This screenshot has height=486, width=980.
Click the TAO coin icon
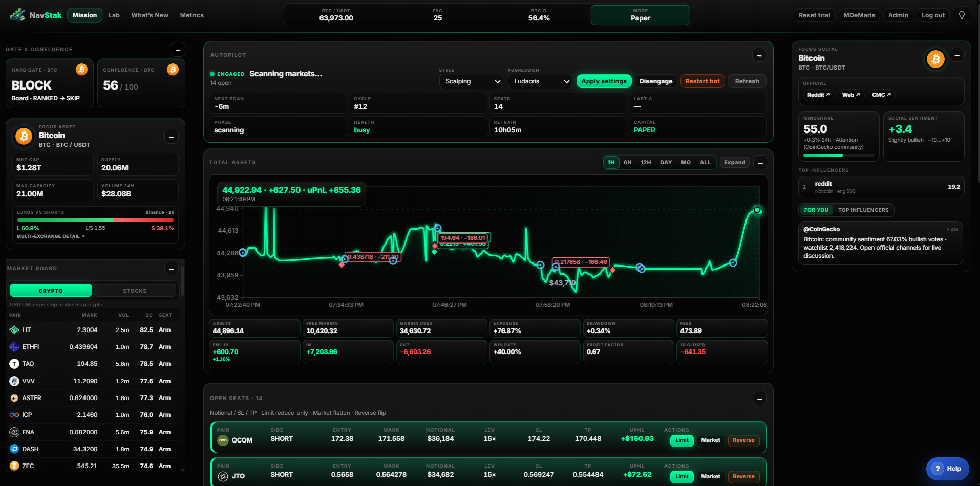[14, 364]
